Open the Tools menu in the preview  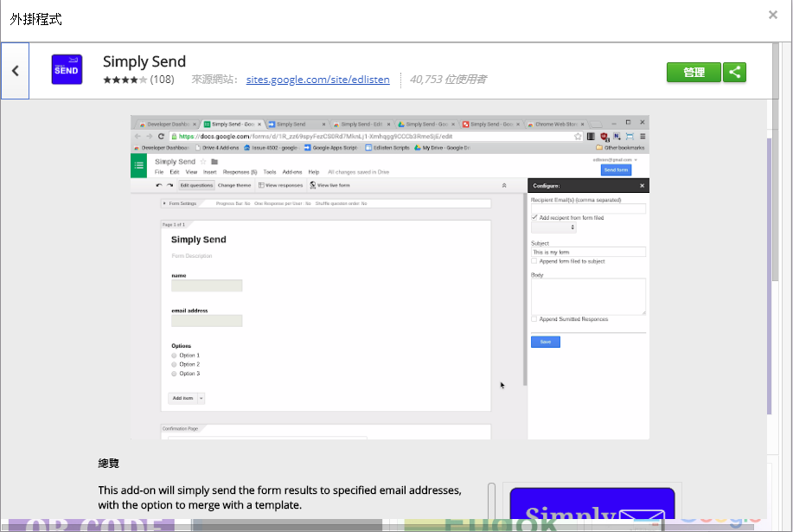pos(270,172)
